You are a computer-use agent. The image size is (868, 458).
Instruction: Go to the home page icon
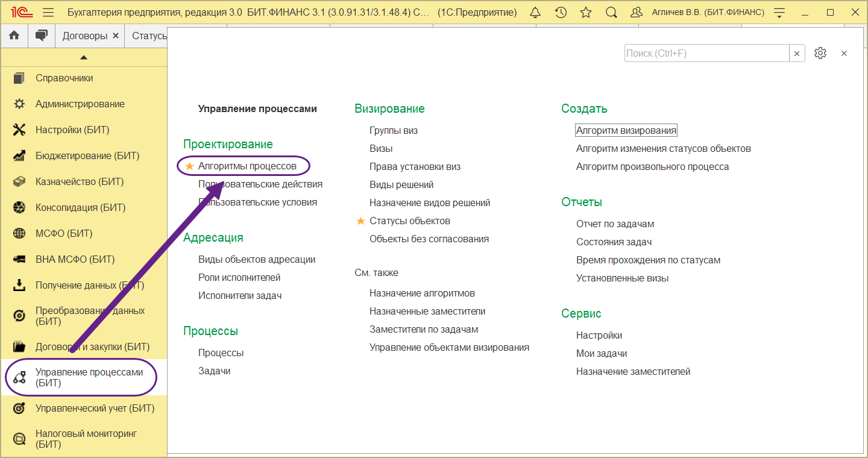pos(14,36)
